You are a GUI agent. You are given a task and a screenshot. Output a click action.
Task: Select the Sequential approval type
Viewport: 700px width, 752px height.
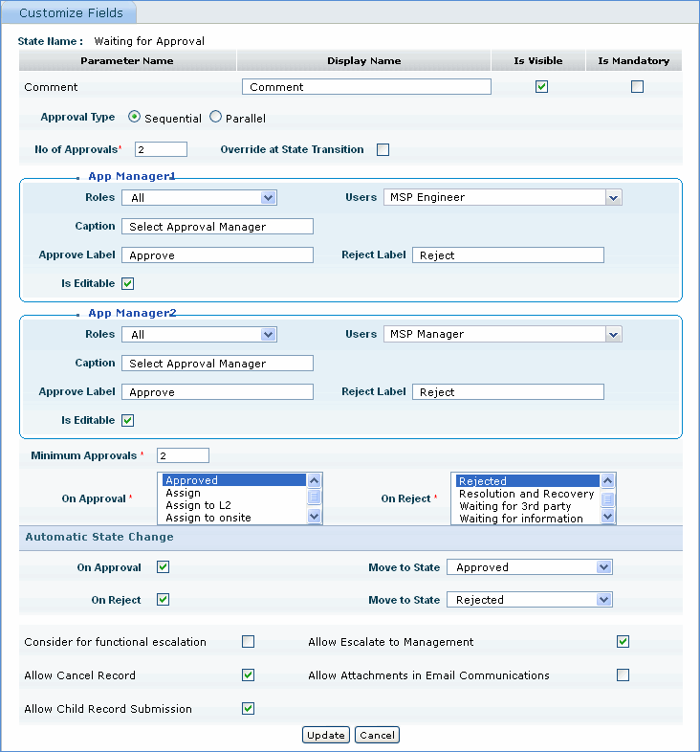[x=135, y=118]
